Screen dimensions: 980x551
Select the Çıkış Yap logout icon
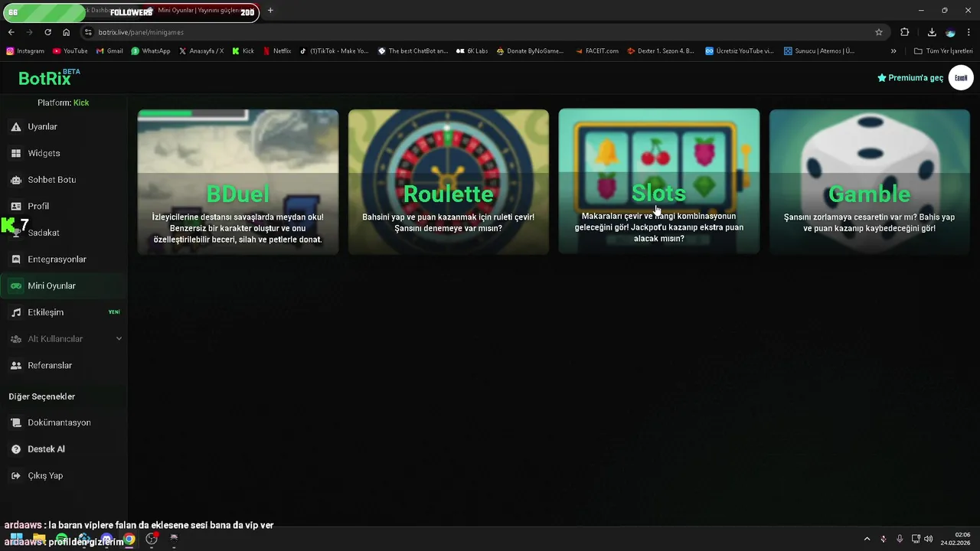coord(16,476)
